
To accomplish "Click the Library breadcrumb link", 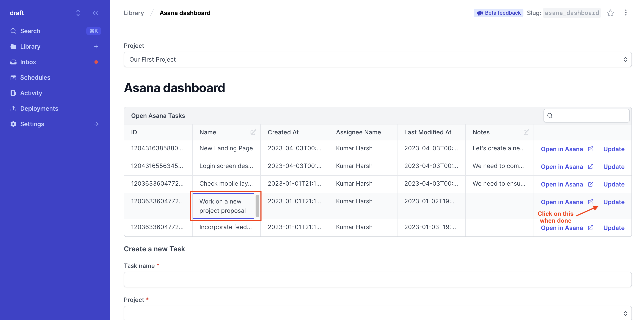I will 134,13.
